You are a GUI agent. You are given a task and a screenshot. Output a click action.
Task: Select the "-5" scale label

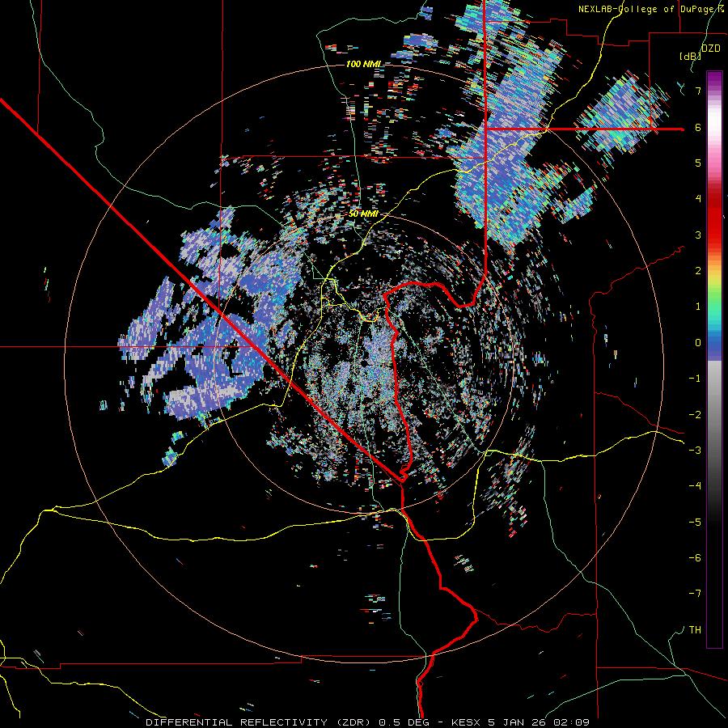(x=695, y=523)
